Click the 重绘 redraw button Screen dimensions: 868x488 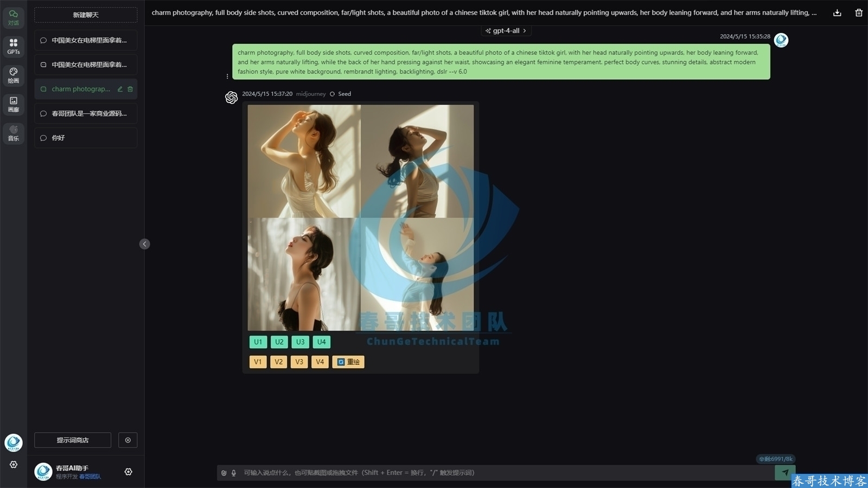click(348, 362)
